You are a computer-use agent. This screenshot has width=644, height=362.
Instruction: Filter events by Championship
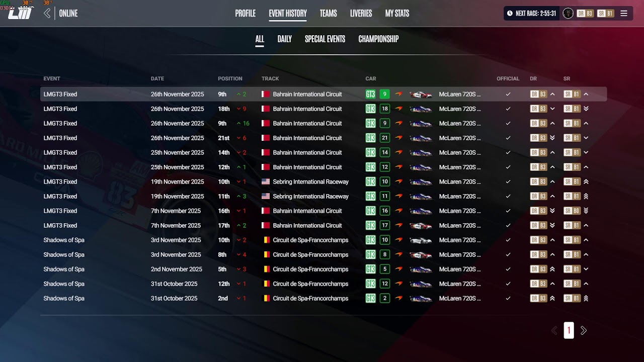coord(378,39)
